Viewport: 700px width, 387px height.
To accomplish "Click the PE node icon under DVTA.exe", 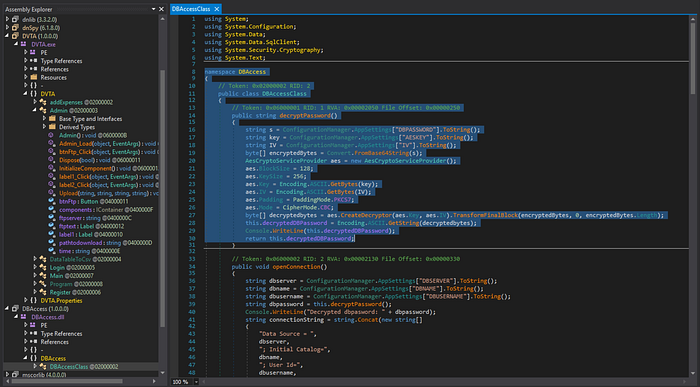I will (x=33, y=52).
